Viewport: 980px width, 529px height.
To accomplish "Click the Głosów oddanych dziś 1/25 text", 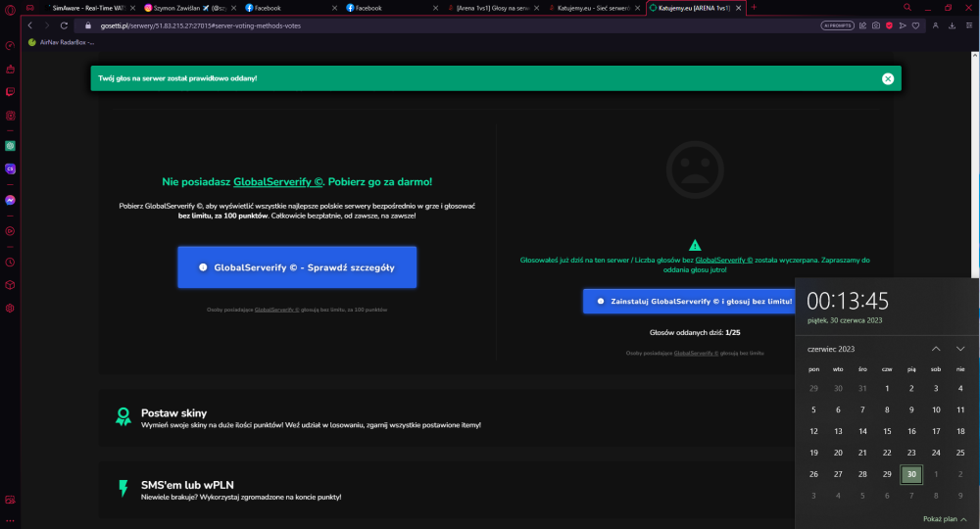I will [x=695, y=333].
